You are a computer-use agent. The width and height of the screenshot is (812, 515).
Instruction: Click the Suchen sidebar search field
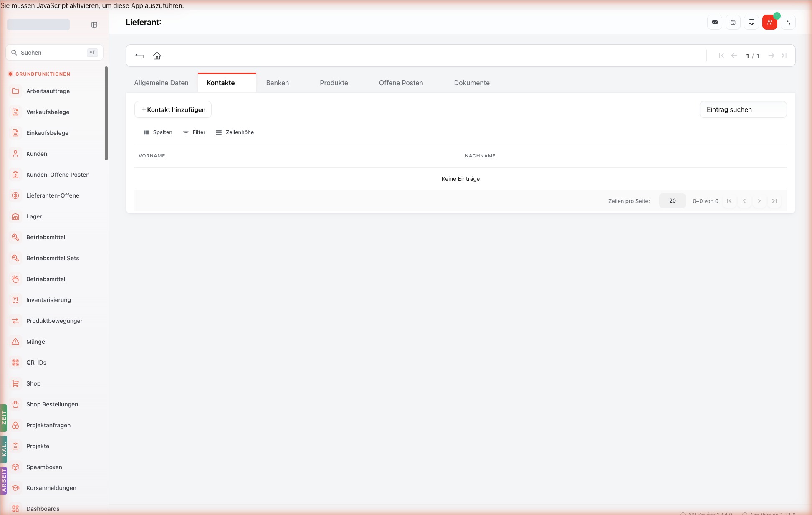[55, 53]
